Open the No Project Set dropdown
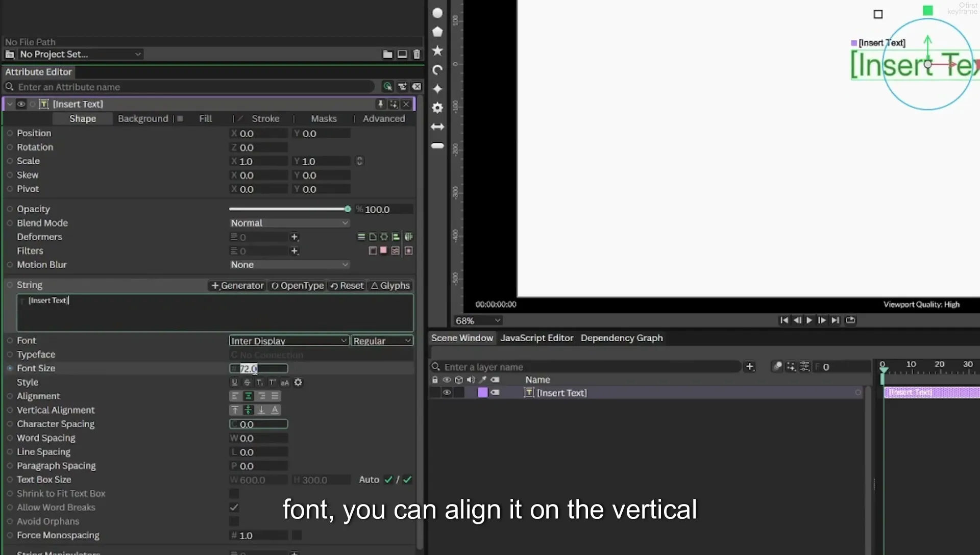The image size is (980, 555). (80, 54)
